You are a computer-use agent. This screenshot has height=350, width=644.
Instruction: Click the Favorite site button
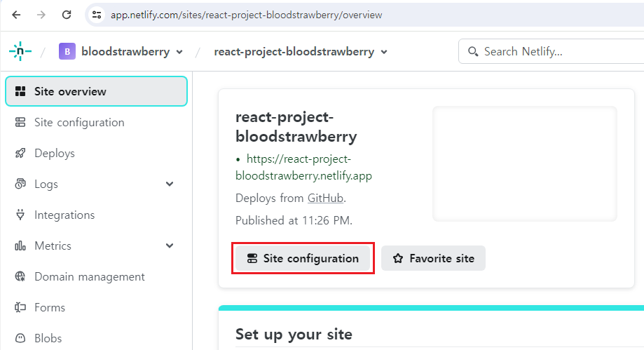[433, 258]
